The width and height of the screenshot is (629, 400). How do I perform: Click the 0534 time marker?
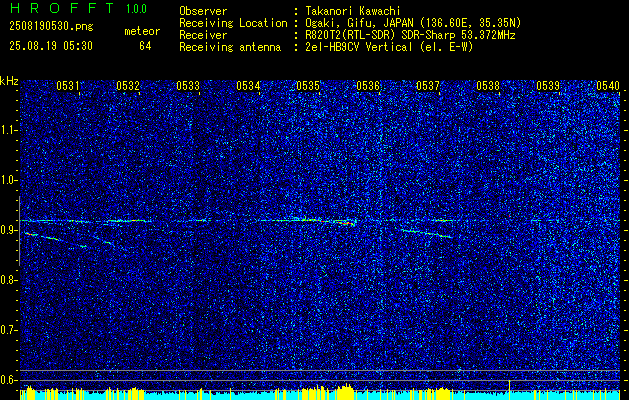(248, 86)
